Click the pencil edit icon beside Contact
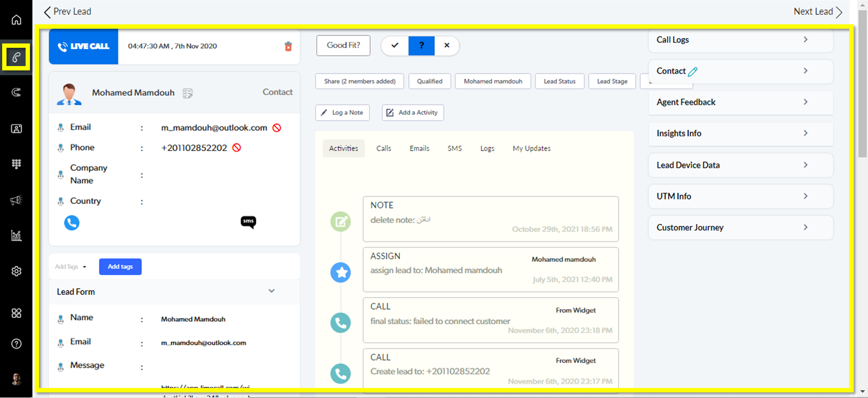Screen dimensions: 868x398 click(693, 72)
